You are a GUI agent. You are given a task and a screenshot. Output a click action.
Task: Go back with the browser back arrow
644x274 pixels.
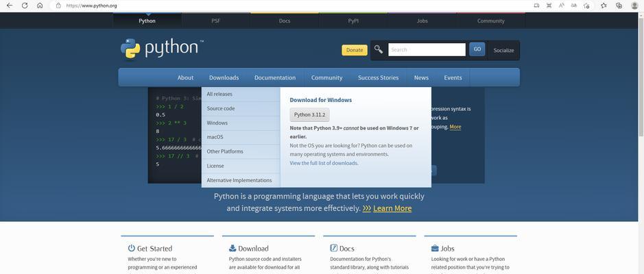click(10, 5)
